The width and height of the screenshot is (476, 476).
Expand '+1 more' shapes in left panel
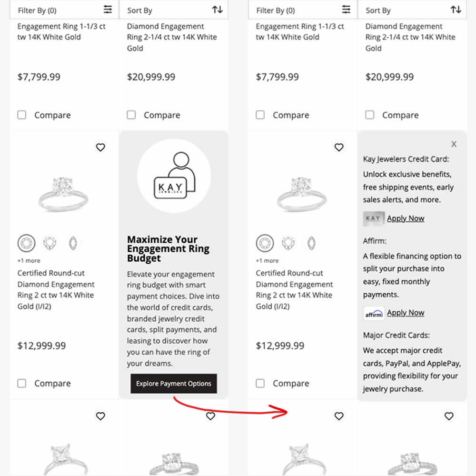click(x=29, y=260)
